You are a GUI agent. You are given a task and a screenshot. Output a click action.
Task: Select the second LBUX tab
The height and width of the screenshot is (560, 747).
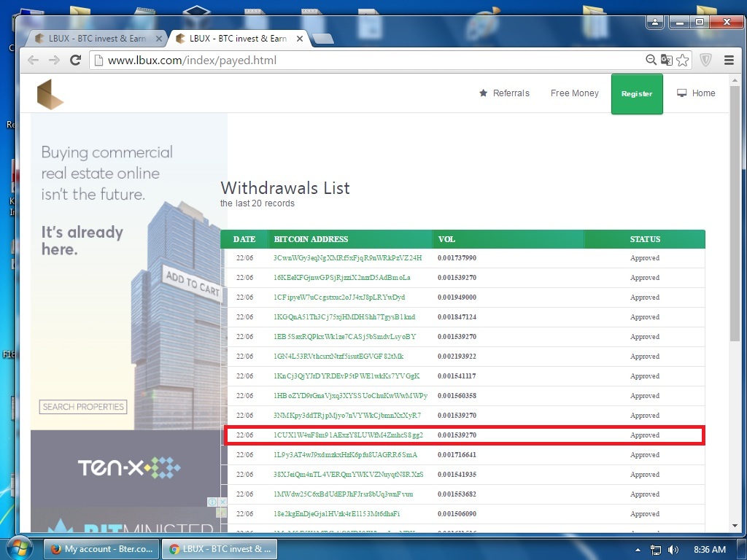tap(239, 39)
